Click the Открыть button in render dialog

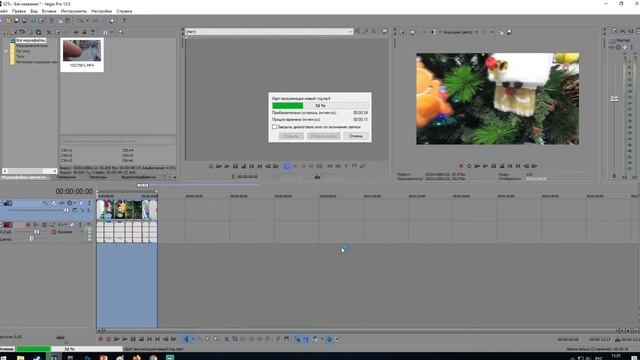tap(291, 136)
